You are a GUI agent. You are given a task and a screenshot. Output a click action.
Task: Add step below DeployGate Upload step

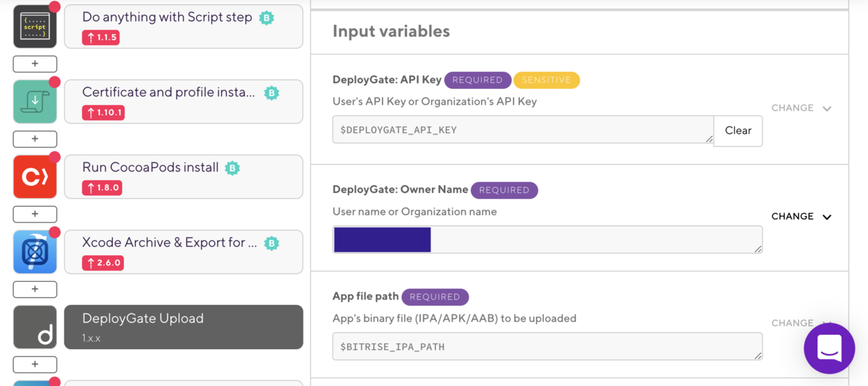pyautogui.click(x=35, y=364)
